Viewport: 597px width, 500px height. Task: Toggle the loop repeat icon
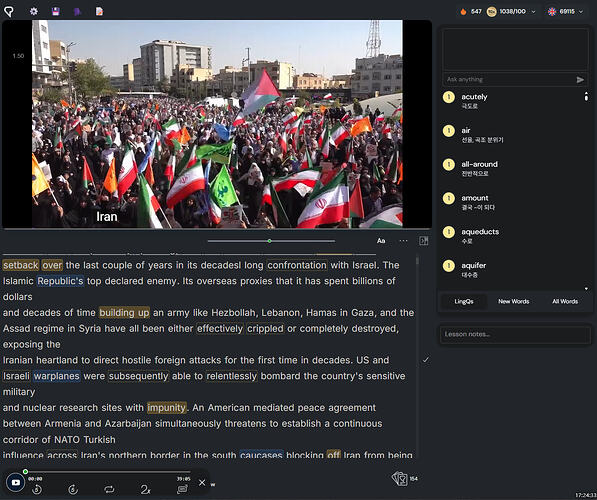pos(109,489)
